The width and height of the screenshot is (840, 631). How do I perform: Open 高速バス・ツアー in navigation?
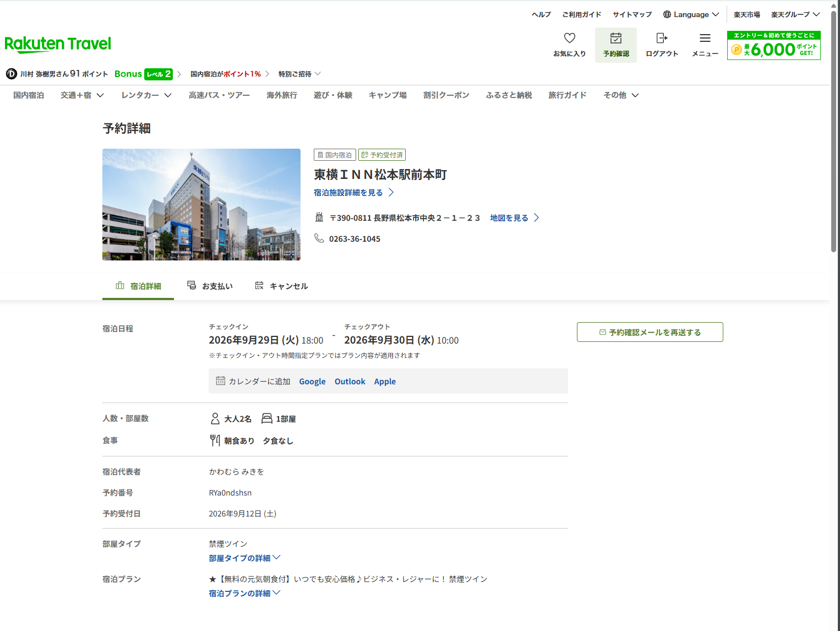[x=219, y=95]
